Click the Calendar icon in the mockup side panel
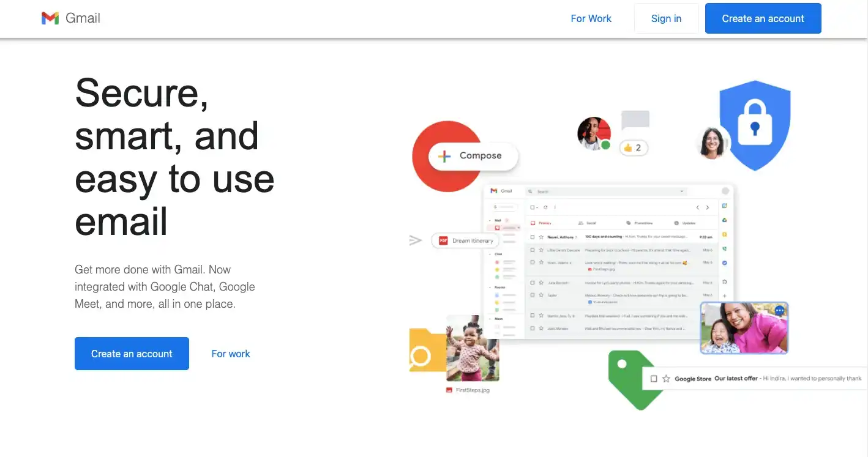The height and width of the screenshot is (457, 868). click(x=725, y=206)
